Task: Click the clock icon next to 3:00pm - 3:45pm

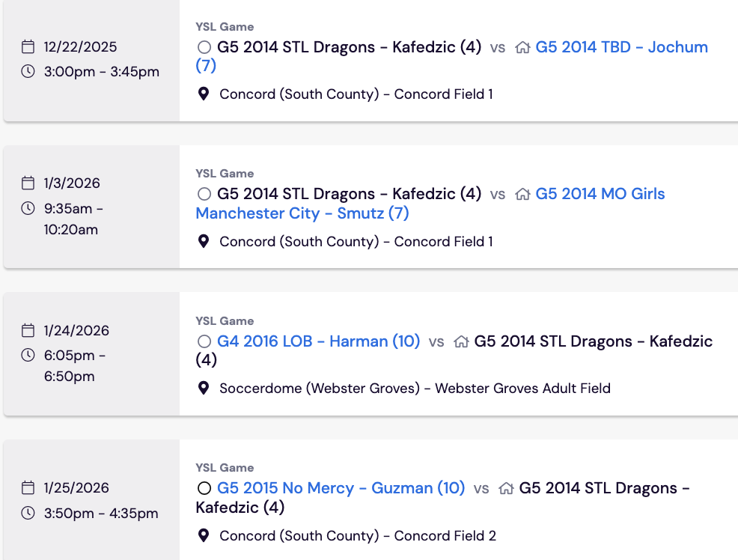Action: [x=28, y=72]
